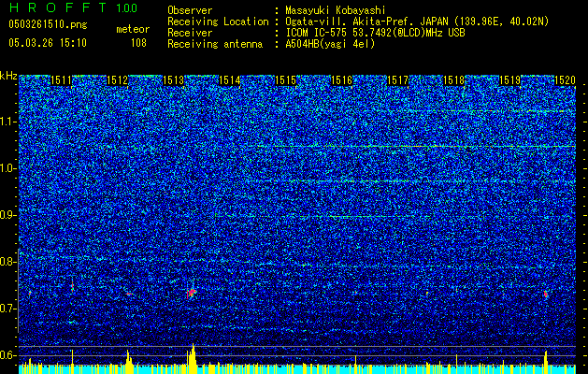Click the 1.0 kHz axis label

[7, 168]
